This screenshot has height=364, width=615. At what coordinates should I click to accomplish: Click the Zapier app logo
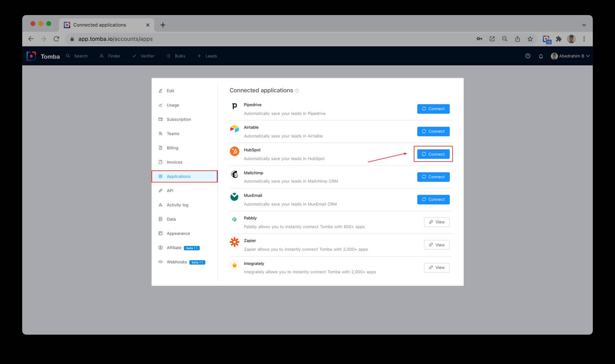coord(234,242)
